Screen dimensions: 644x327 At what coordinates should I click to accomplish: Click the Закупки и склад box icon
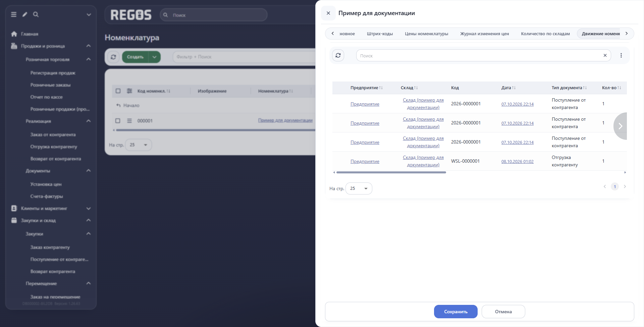pyautogui.click(x=14, y=220)
